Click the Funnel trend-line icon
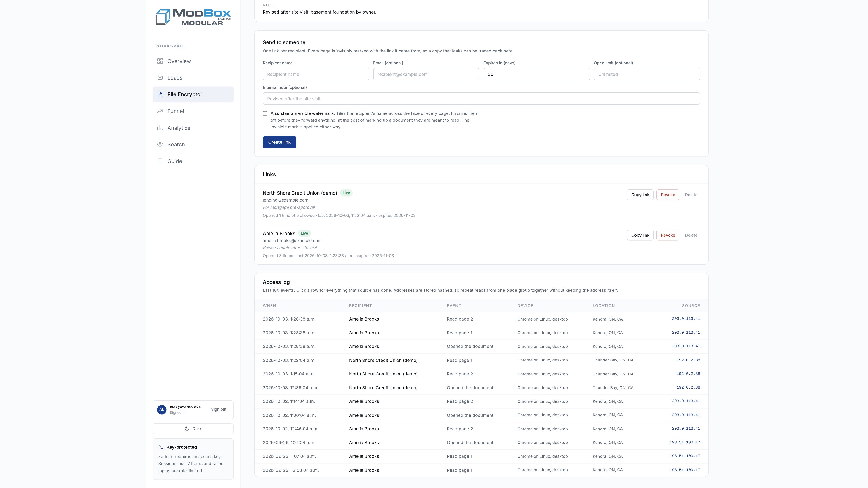Viewport: 868px width, 488px height. (160, 111)
